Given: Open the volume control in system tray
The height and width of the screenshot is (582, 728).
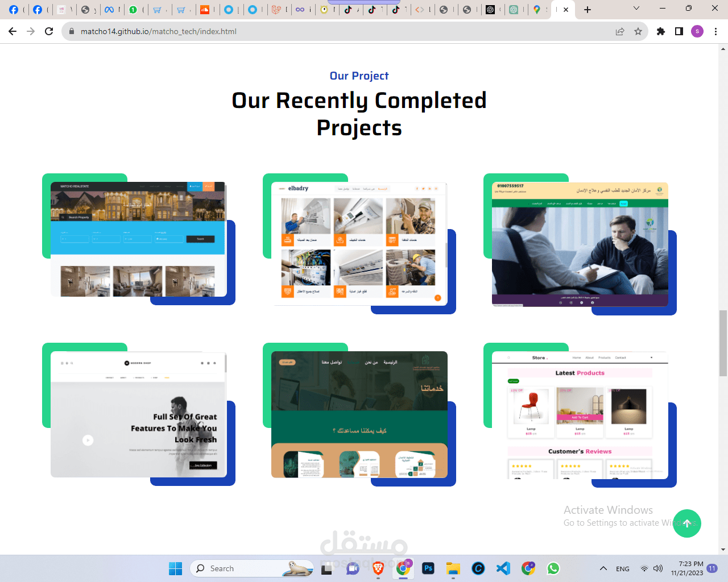Looking at the screenshot, I should (x=658, y=568).
